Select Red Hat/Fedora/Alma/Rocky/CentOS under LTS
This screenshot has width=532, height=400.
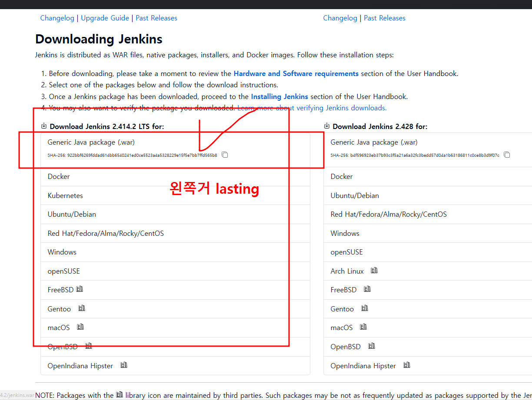click(175, 233)
